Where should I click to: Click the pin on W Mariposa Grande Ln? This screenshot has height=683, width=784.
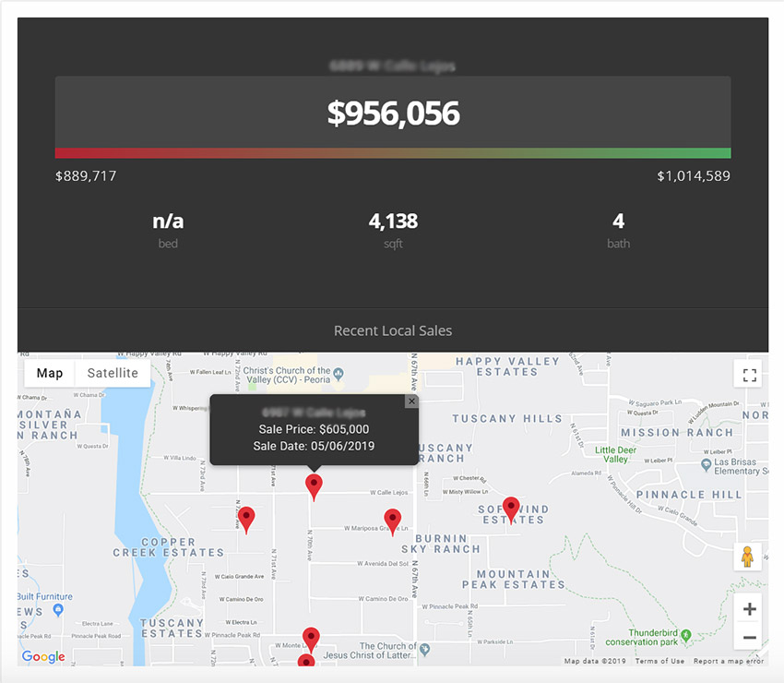(393, 521)
